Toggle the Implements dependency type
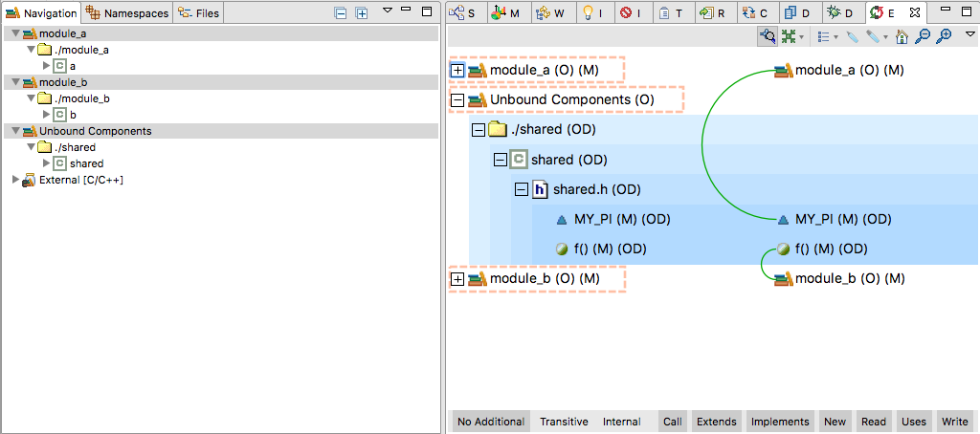 tap(781, 422)
